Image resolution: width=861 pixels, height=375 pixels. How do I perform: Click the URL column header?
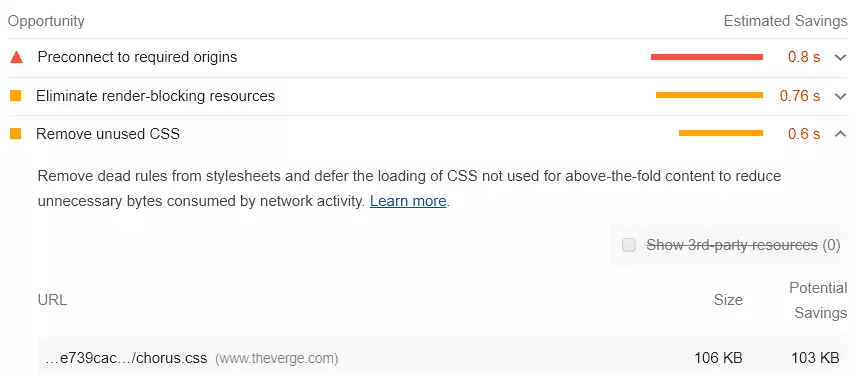pyautogui.click(x=52, y=300)
